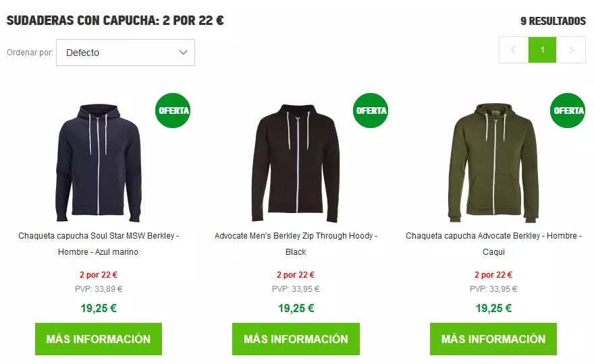Click the OFERTA badge on khaki hoodie

568,111
